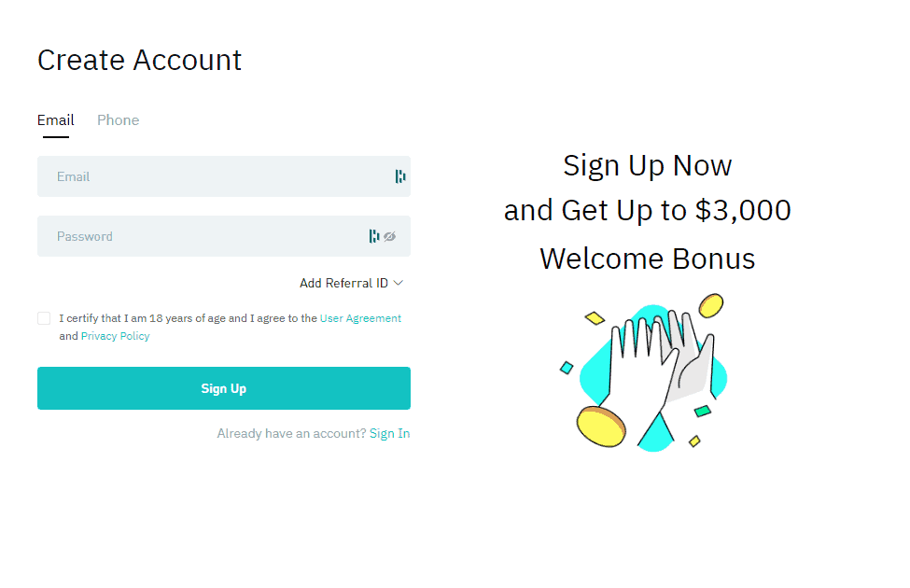Image resolution: width=910 pixels, height=588 pixels.
Task: Open the Privacy Policy link
Action: 115,335
